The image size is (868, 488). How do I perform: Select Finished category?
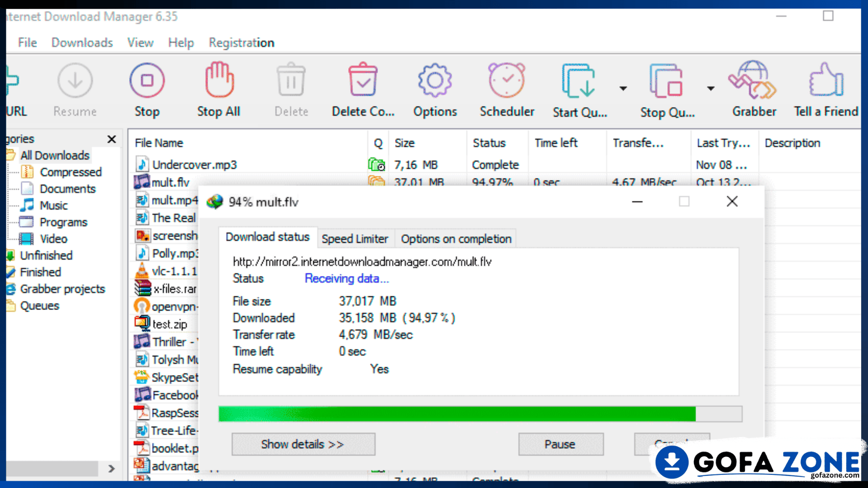[40, 272]
